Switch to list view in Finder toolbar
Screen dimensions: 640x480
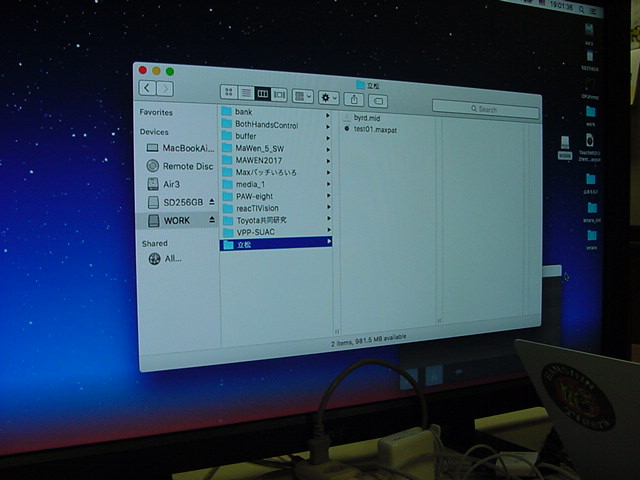(246, 93)
